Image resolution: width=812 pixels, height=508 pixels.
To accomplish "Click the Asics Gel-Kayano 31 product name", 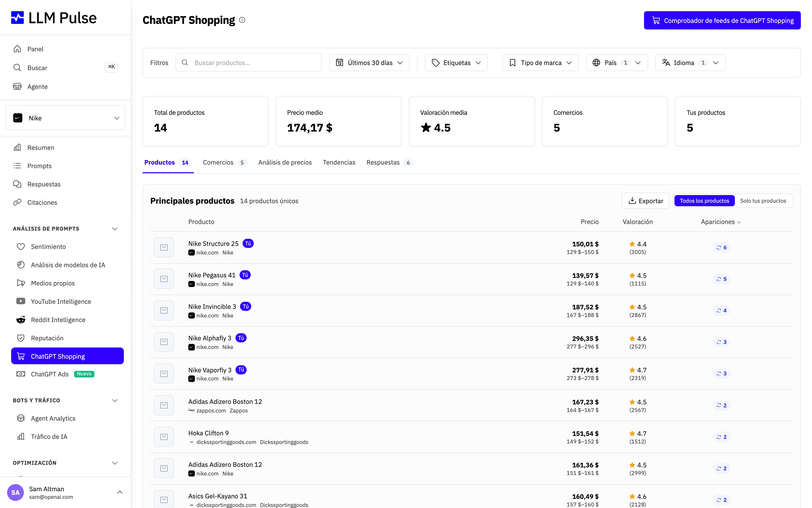I will pos(218,496).
